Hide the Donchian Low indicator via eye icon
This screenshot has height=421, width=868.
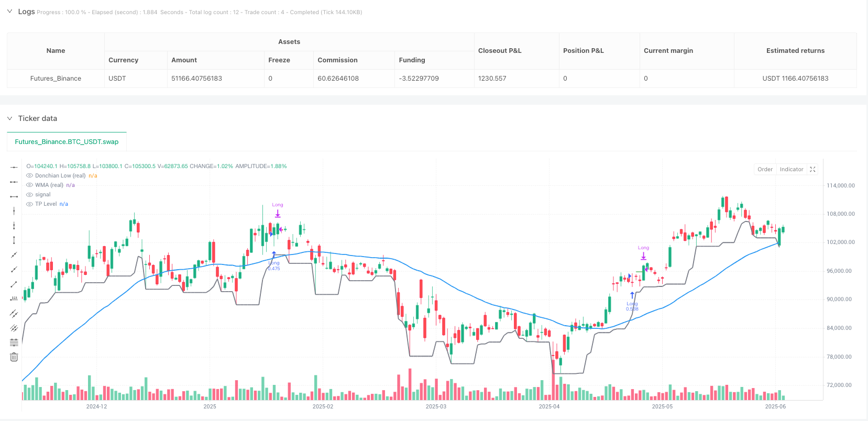click(29, 176)
